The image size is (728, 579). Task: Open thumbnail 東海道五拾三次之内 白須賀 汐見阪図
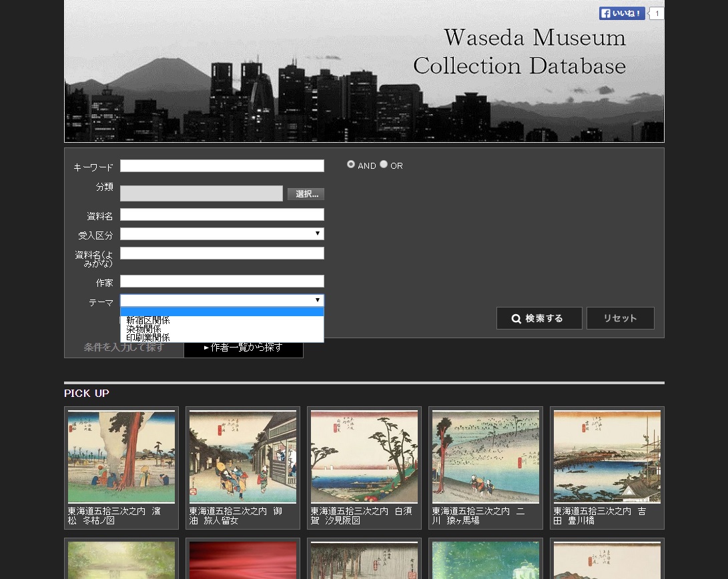(x=364, y=456)
